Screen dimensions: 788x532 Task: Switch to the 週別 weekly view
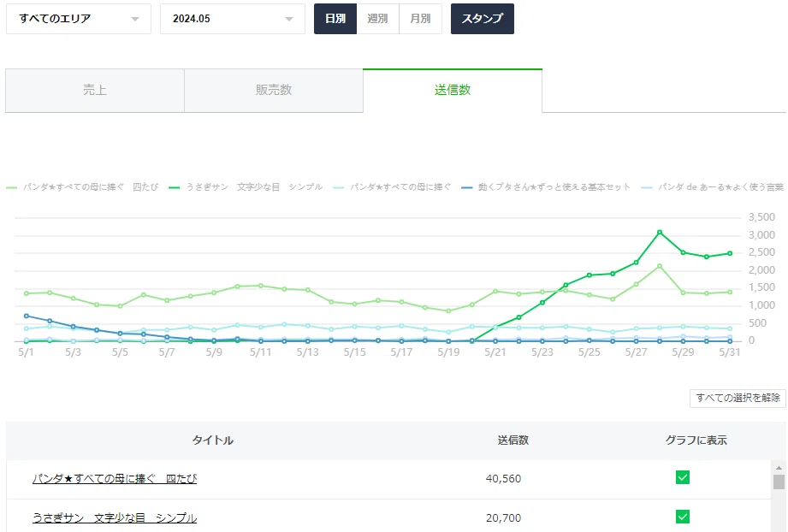tap(377, 19)
